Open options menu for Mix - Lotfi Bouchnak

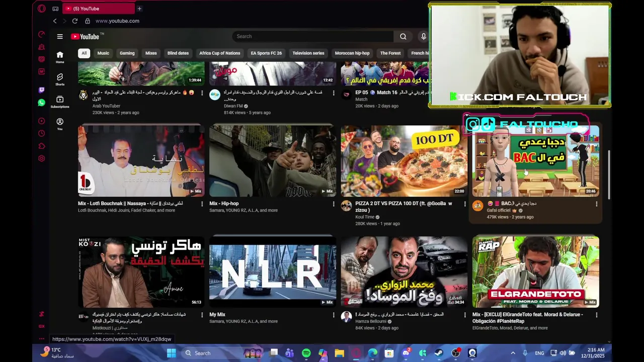pos(202,204)
